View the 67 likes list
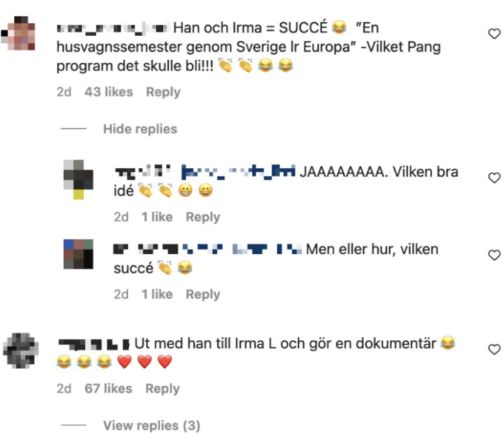Screen dimensions: 503x448 [108, 389]
